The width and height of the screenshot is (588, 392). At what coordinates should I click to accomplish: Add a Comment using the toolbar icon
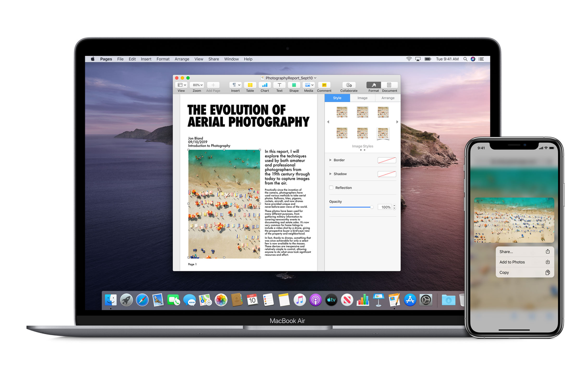click(324, 85)
